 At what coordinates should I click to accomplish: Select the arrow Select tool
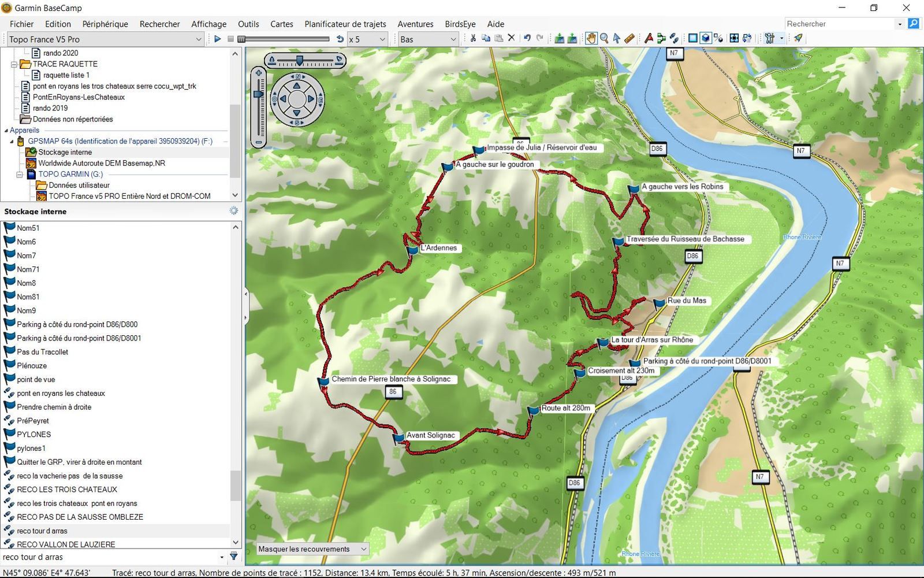(617, 39)
